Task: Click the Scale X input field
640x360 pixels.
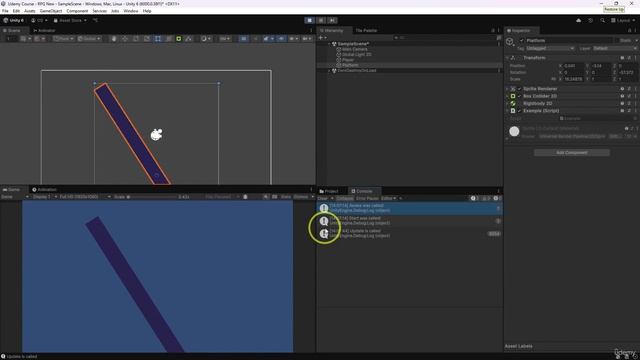Action: 573,79
